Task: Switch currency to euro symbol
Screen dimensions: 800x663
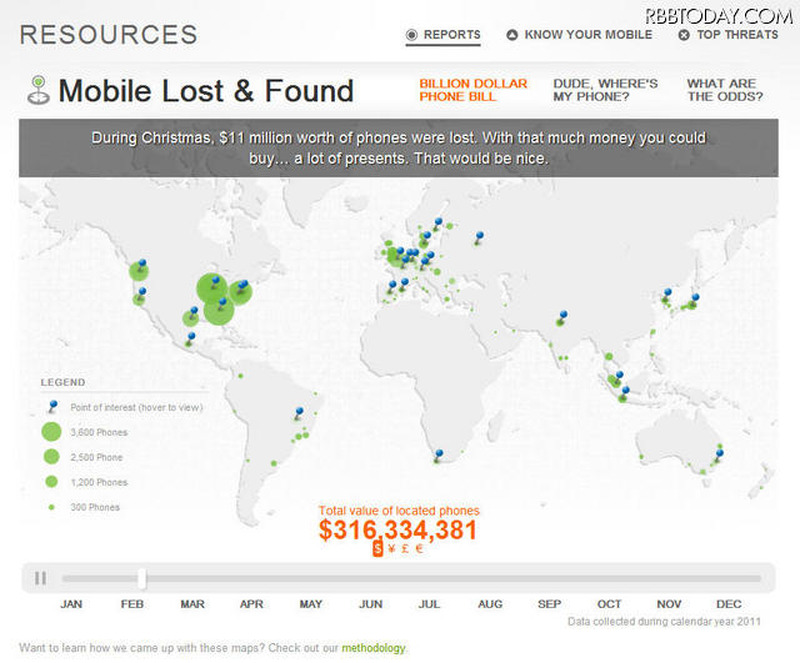Action: coord(419,548)
